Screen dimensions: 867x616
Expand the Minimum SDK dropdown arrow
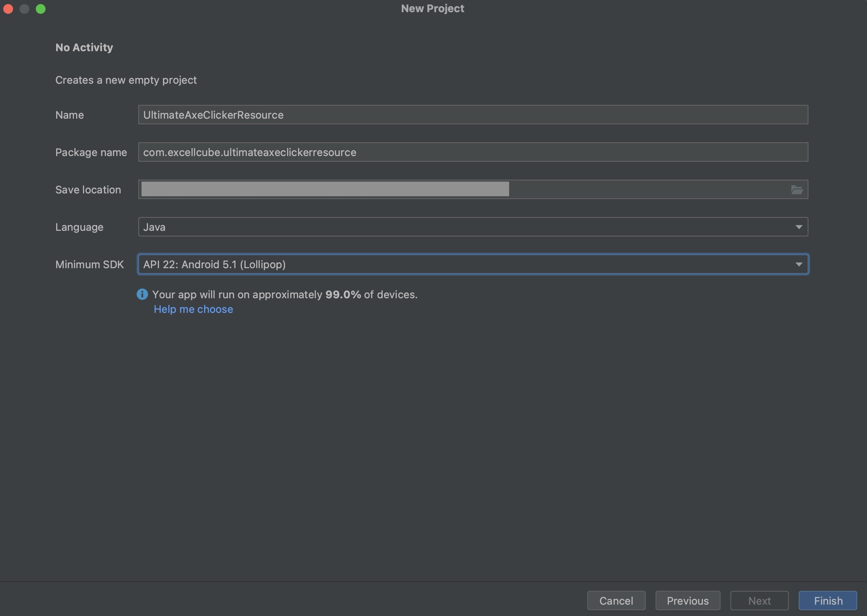[799, 265]
